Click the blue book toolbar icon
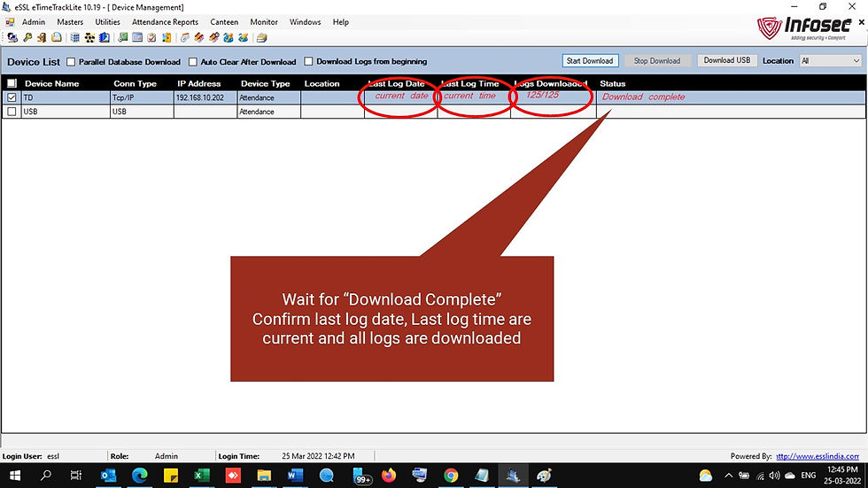The image size is (868, 488). click(x=105, y=37)
